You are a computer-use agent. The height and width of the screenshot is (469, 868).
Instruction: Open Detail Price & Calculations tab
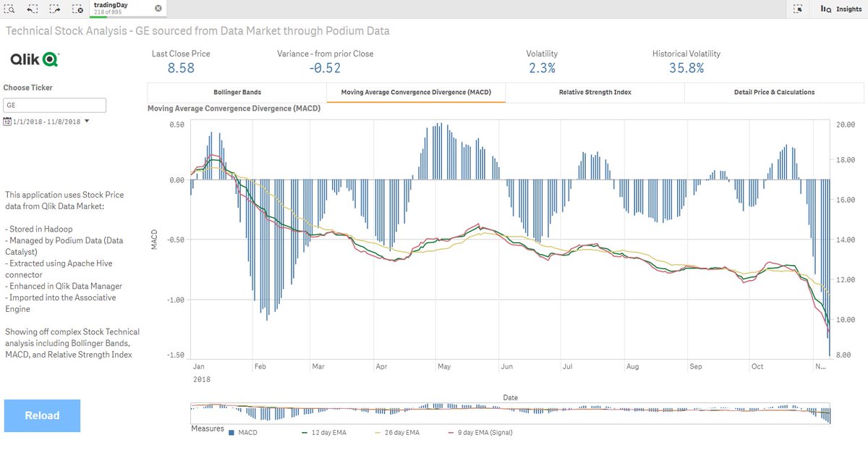click(x=774, y=92)
